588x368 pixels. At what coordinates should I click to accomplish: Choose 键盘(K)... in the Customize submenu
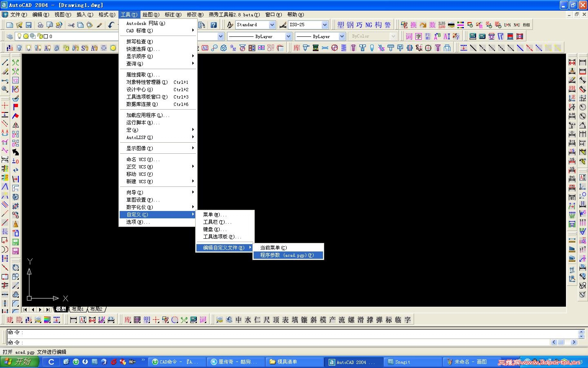tap(225, 229)
